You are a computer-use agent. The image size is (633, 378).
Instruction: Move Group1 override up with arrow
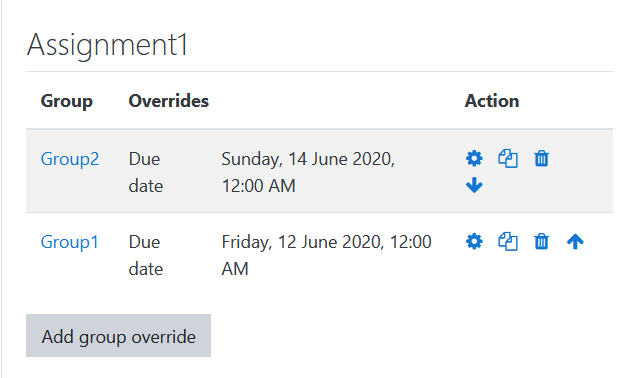575,242
